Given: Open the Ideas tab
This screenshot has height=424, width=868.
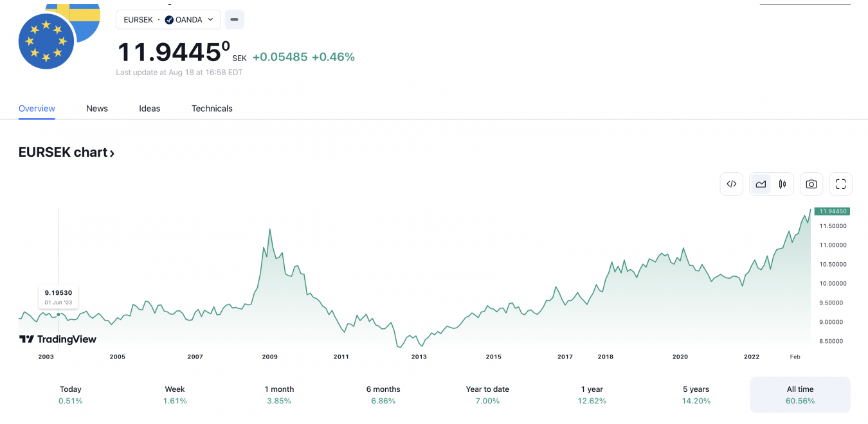Looking at the screenshot, I should click(x=150, y=109).
